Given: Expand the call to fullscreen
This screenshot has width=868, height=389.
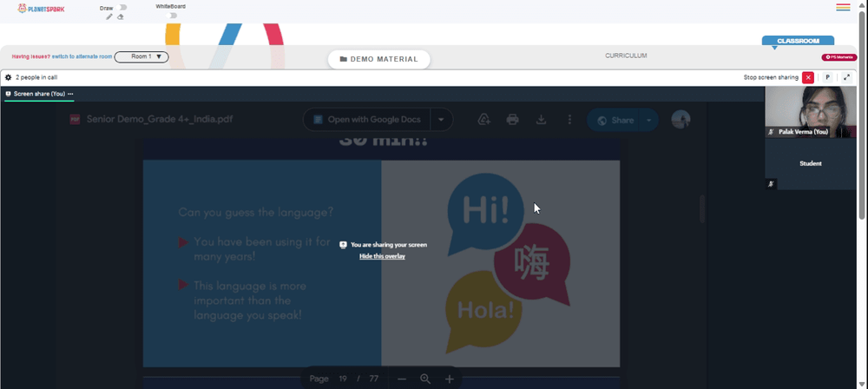Looking at the screenshot, I should 846,77.
